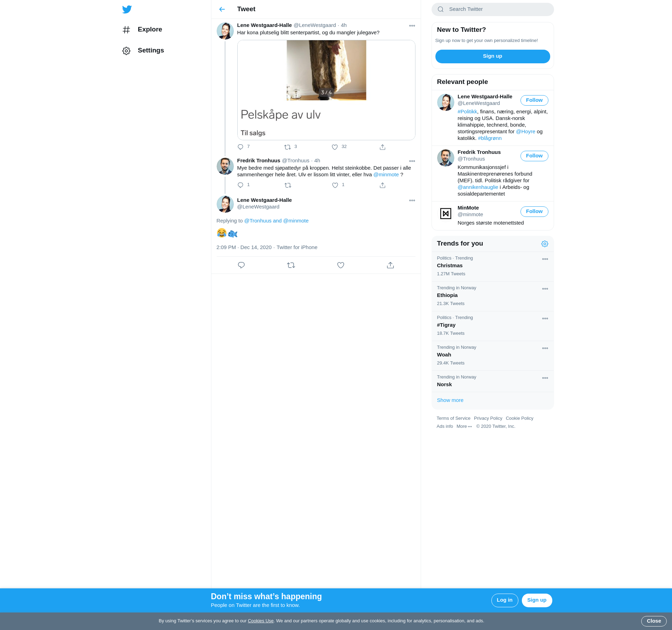Click Log in on the bottom banner
The height and width of the screenshot is (630, 672).
pos(504,600)
